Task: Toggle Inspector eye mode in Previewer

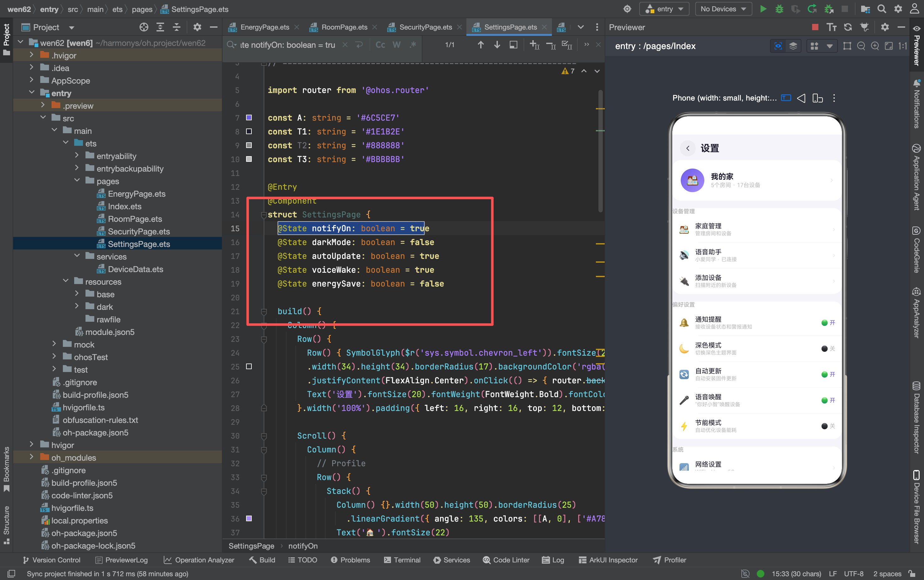Action: click(x=778, y=46)
